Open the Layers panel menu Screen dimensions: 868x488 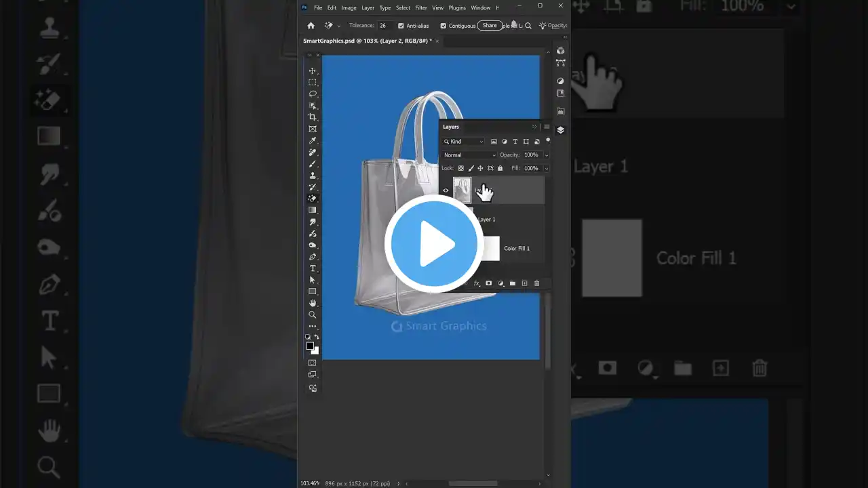[547, 127]
